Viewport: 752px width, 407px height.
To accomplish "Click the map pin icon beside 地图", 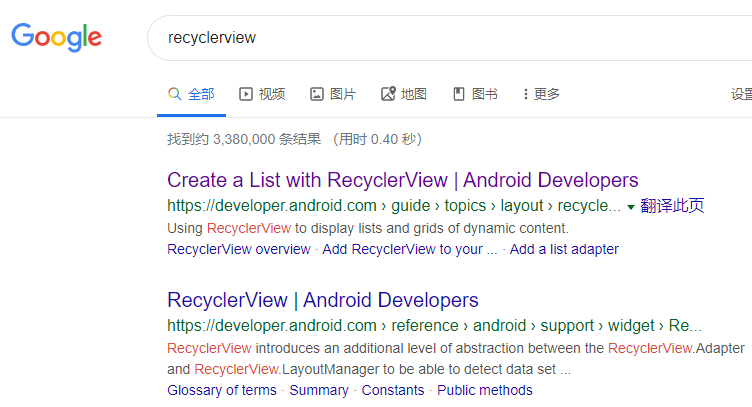I will [388, 94].
